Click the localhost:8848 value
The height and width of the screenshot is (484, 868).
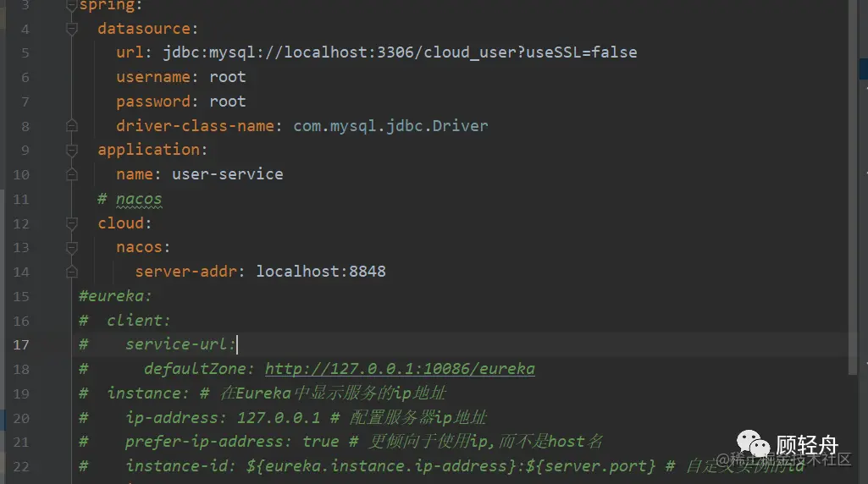tap(320, 272)
